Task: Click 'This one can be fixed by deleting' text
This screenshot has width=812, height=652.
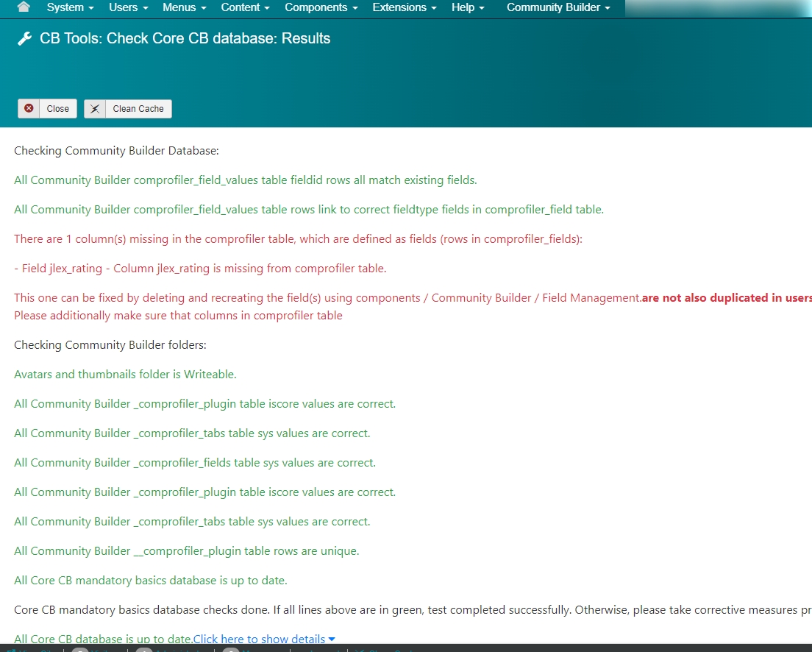Action: (328, 298)
